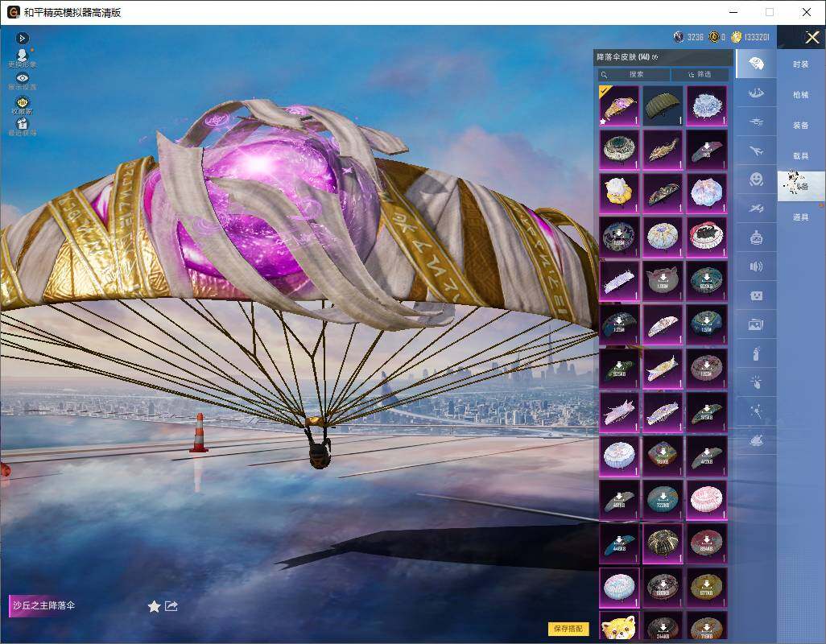Click the share arrow icon
Screen dimensions: 826x644
pyautogui.click(x=171, y=606)
